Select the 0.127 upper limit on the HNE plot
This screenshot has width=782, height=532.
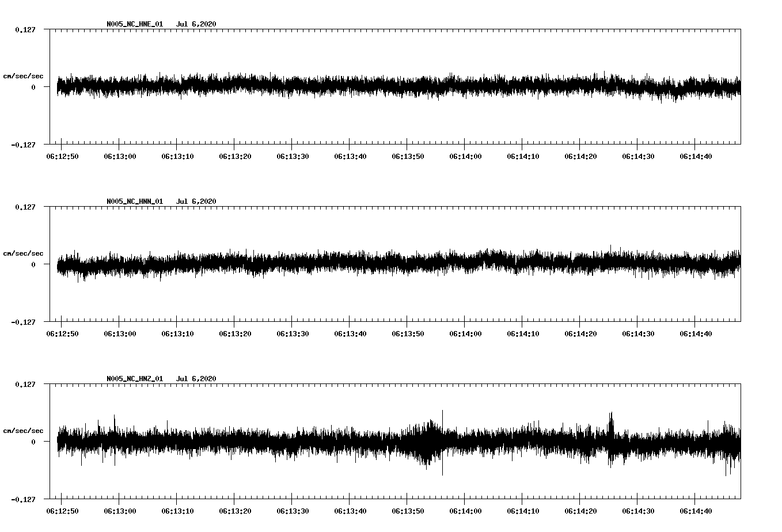25,29
